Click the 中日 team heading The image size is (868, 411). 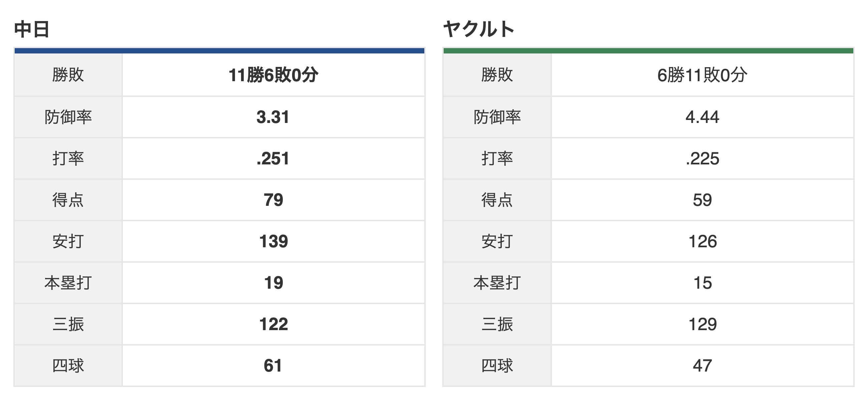[32, 29]
